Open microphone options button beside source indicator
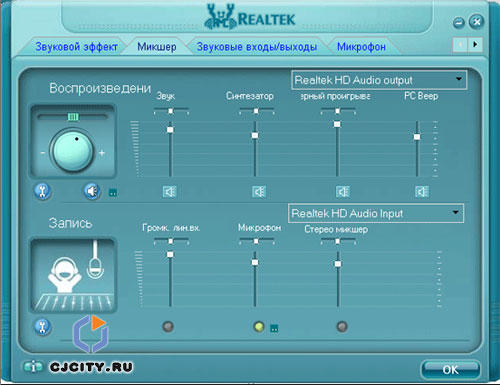Screen dimensions: 500x385 tap(274, 328)
